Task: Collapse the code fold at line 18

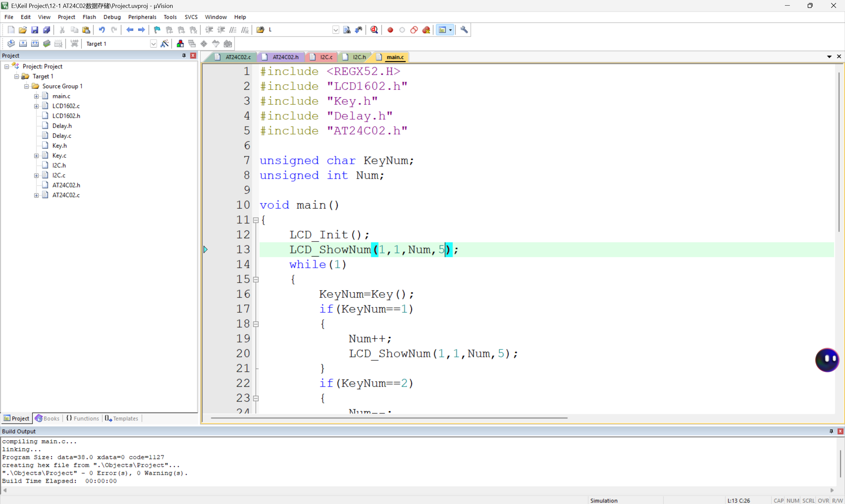Action: (x=256, y=324)
